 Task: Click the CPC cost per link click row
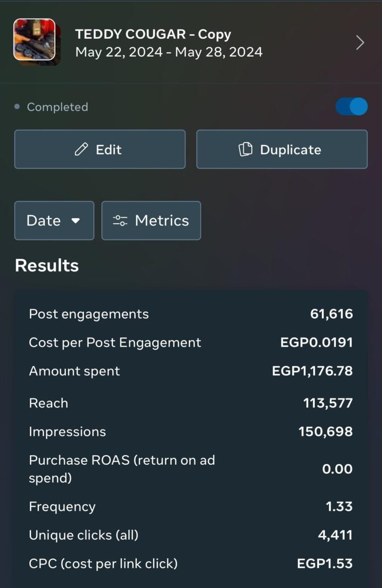(x=191, y=564)
